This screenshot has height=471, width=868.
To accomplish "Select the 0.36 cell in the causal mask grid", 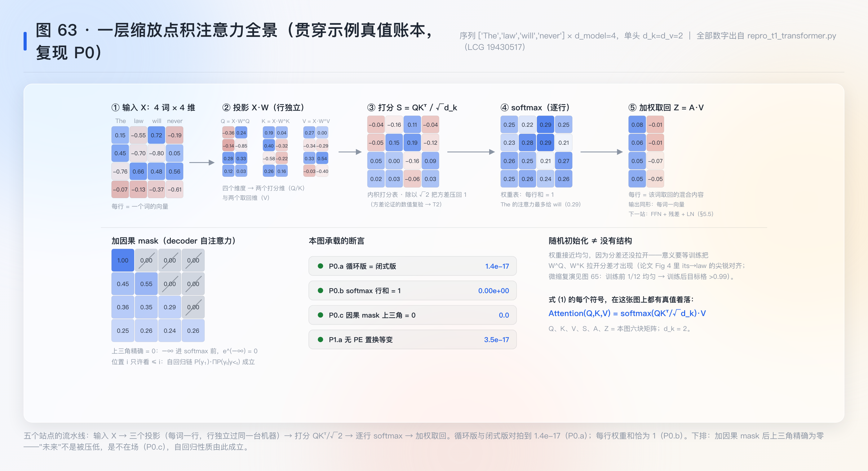I will point(123,307).
